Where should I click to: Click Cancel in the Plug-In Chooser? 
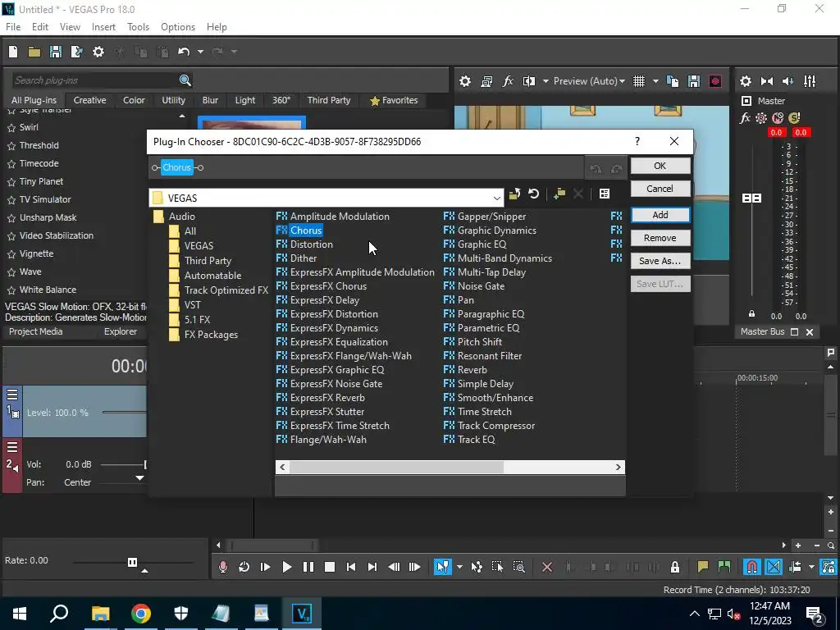click(660, 189)
